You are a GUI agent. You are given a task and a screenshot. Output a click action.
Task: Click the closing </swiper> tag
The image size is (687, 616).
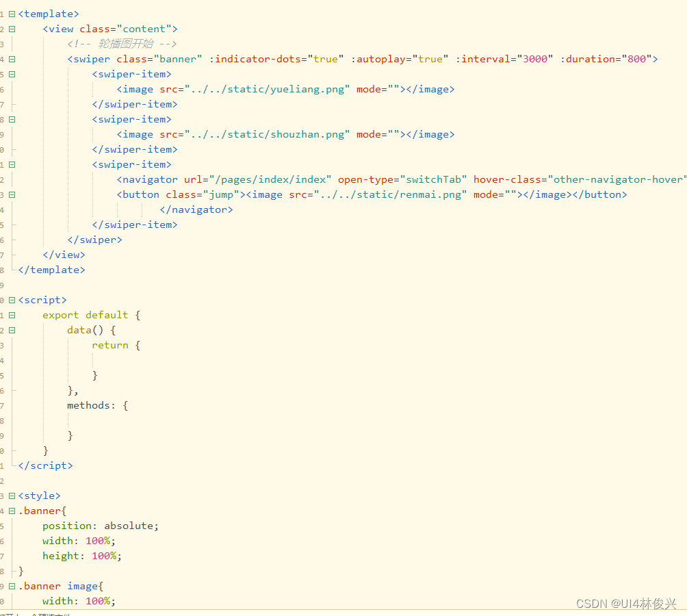94,240
